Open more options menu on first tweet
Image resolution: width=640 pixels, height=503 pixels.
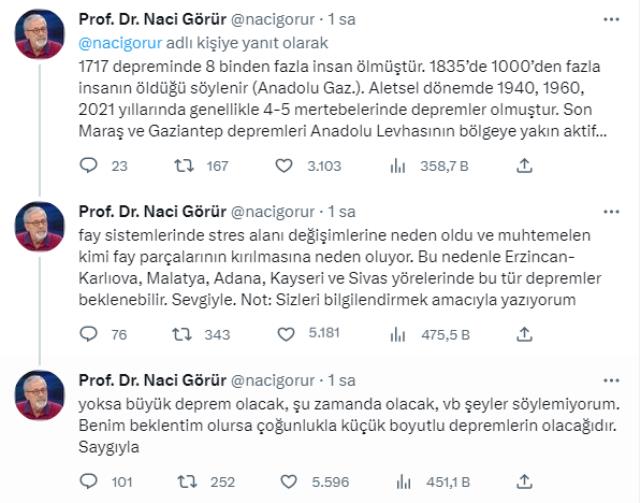pyautogui.click(x=609, y=20)
